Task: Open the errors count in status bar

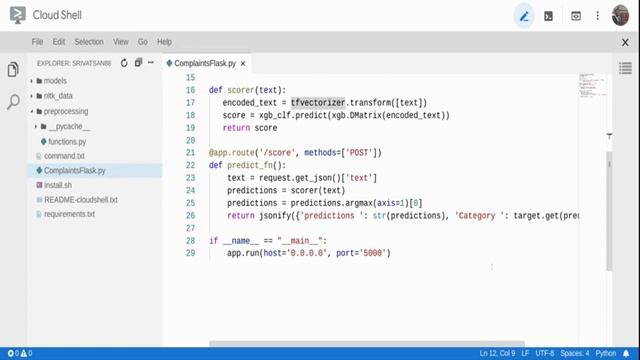Action: coord(13,353)
